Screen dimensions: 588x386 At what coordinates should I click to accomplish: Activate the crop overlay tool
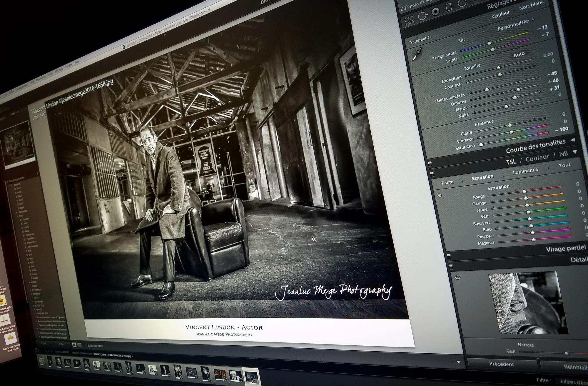click(x=409, y=20)
